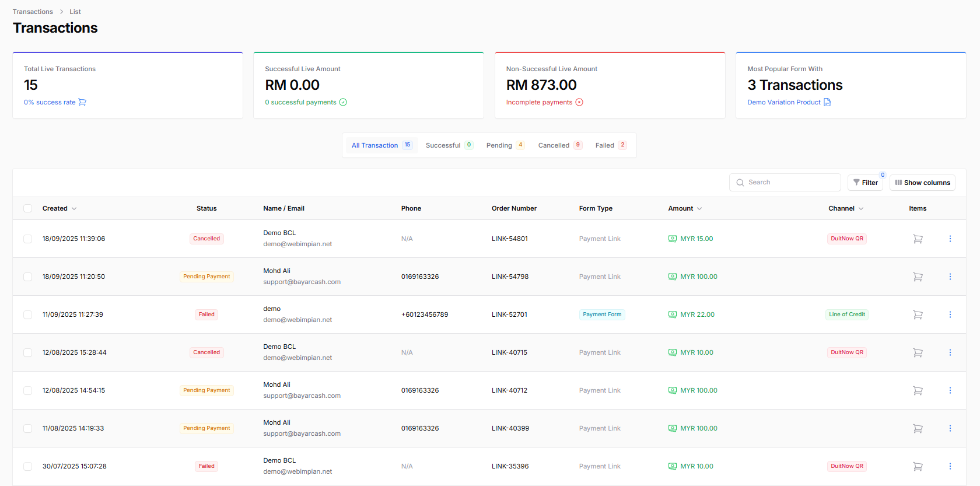Click the Payment Form badge on LINK-52701

(602, 314)
